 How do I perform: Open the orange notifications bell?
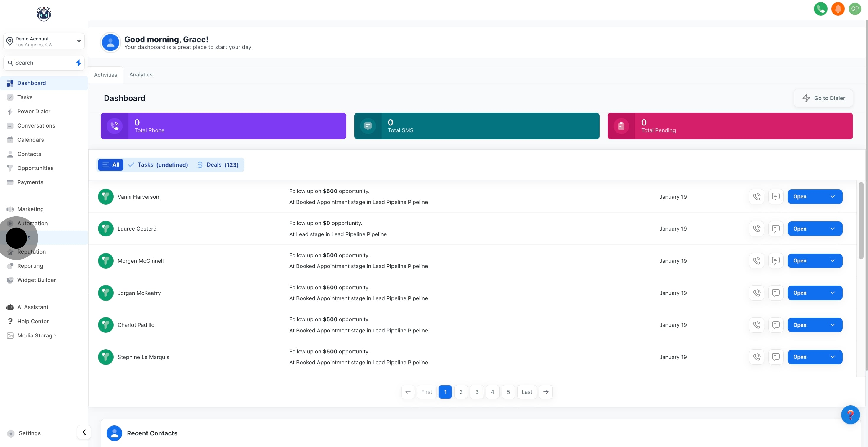click(838, 9)
